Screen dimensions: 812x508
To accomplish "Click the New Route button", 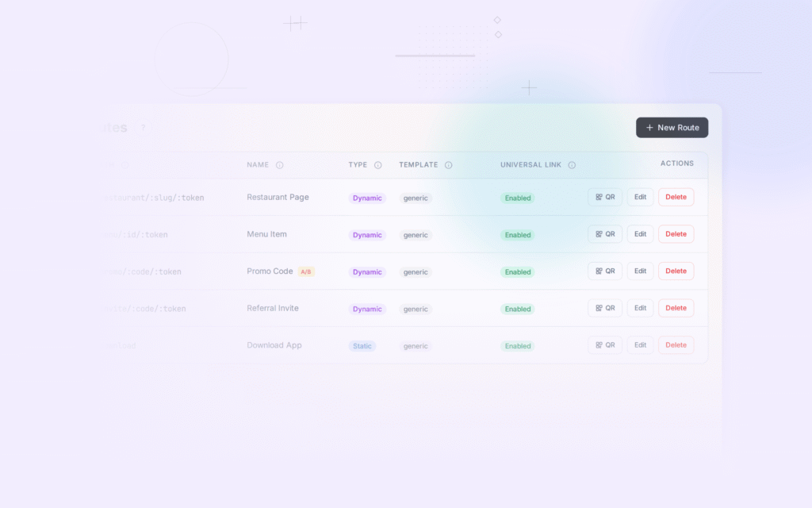I will coord(672,128).
